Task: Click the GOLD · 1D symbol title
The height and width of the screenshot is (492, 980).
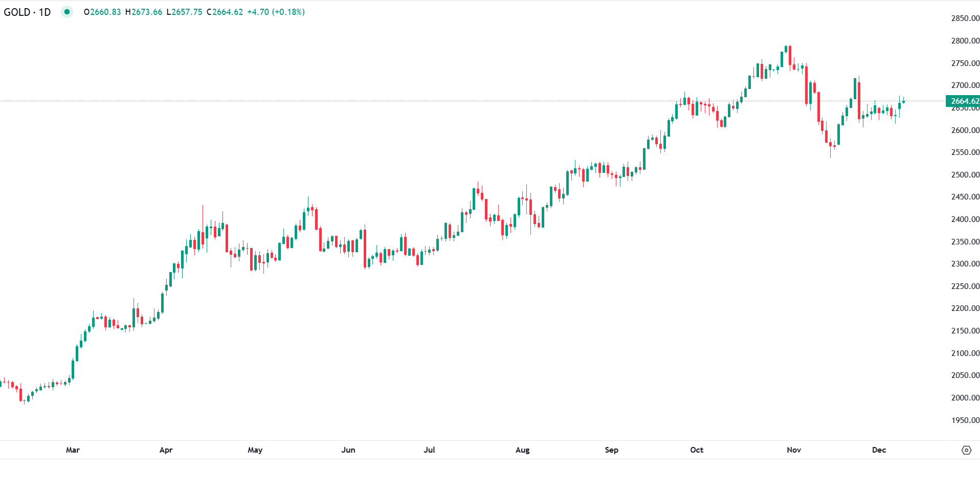Action: pos(28,12)
